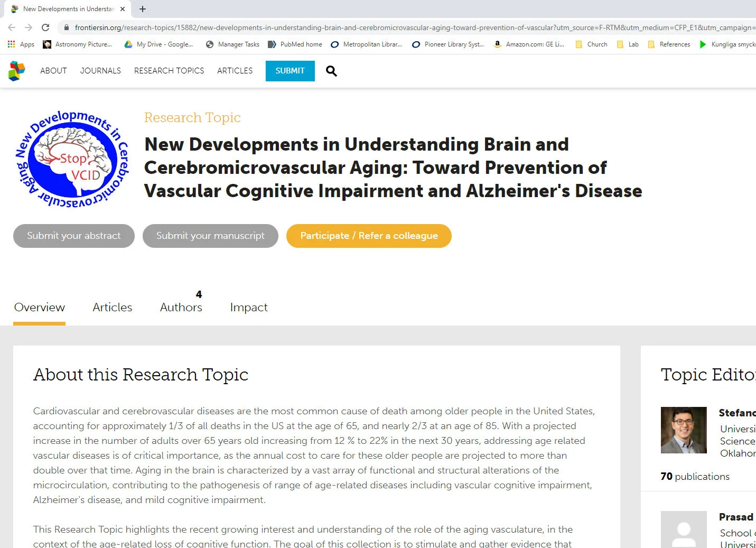This screenshot has height=548, width=756.
Task: Open Kungliga smycken bookmark
Action: pyautogui.click(x=727, y=44)
